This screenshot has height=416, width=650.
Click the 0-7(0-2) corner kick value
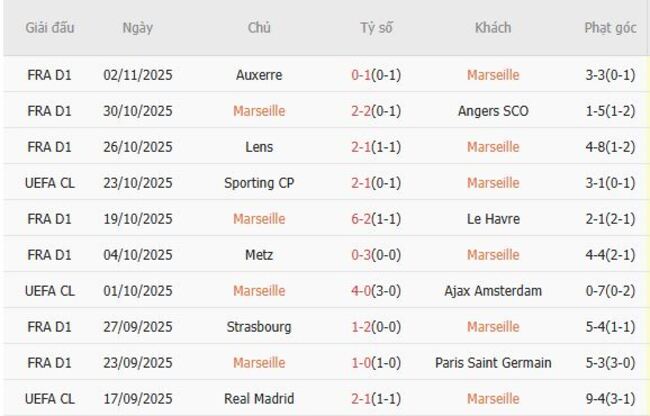(610, 291)
